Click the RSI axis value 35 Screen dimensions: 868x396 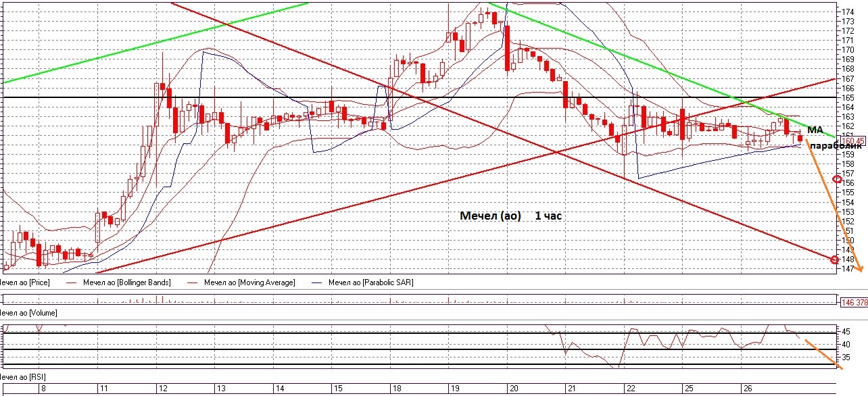846,357
